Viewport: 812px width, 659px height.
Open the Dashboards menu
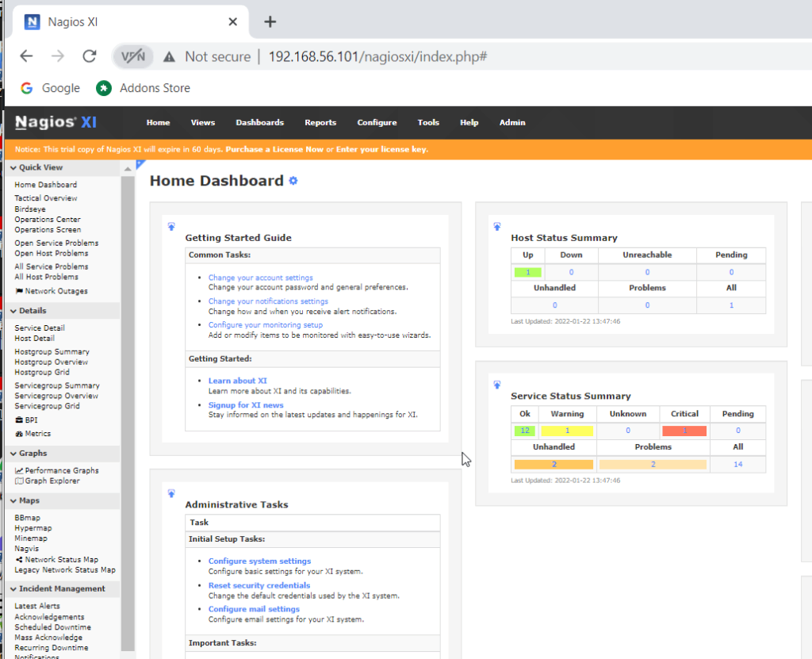coord(260,123)
